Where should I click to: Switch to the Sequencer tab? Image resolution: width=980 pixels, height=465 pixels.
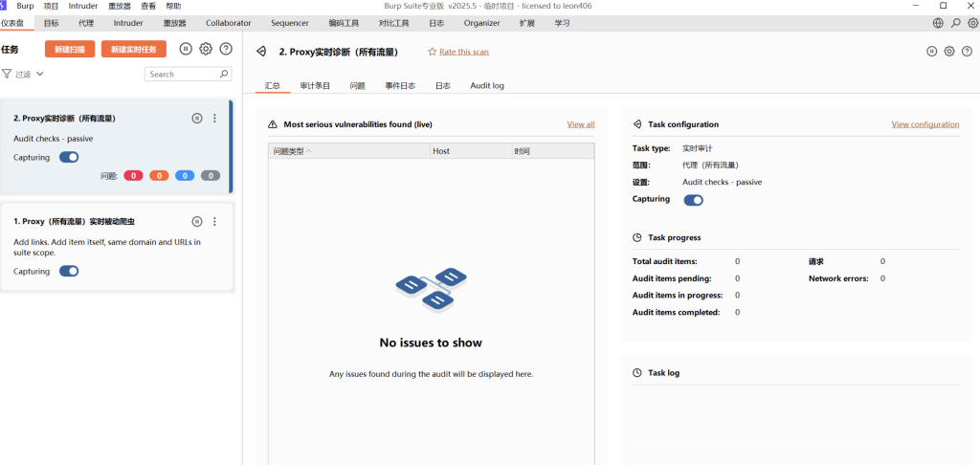click(290, 23)
